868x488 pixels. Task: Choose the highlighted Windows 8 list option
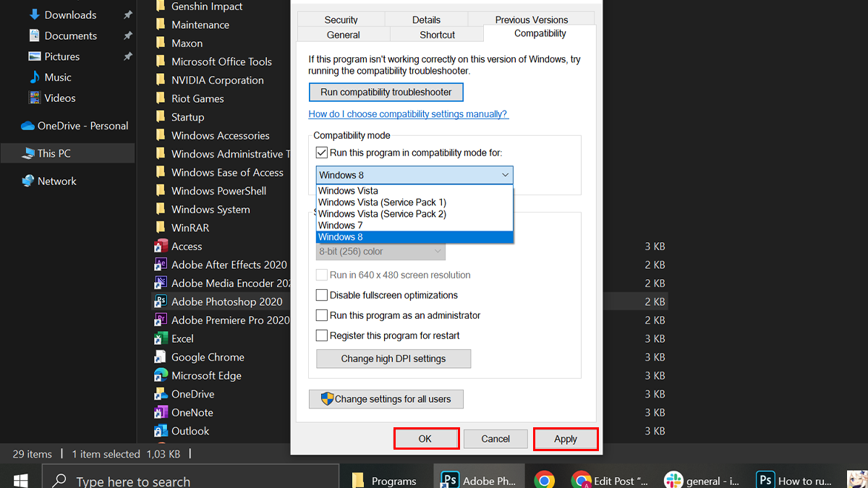click(415, 237)
